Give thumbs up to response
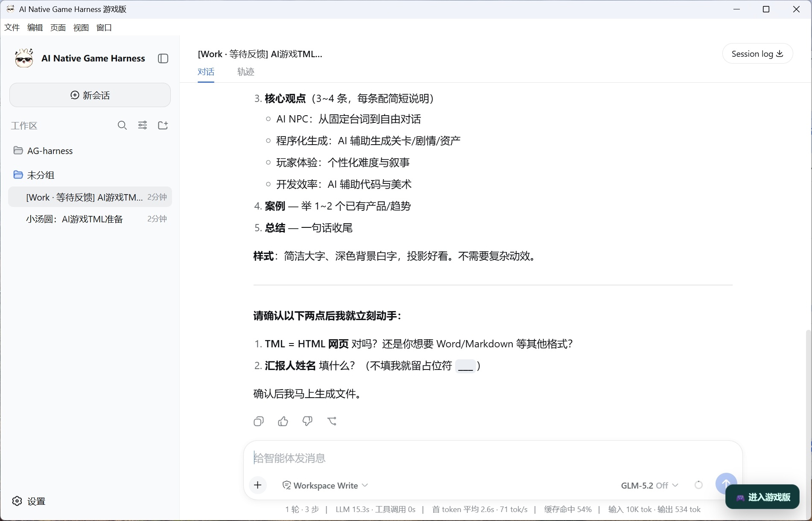Viewport: 812px width, 521px height. pos(283,422)
